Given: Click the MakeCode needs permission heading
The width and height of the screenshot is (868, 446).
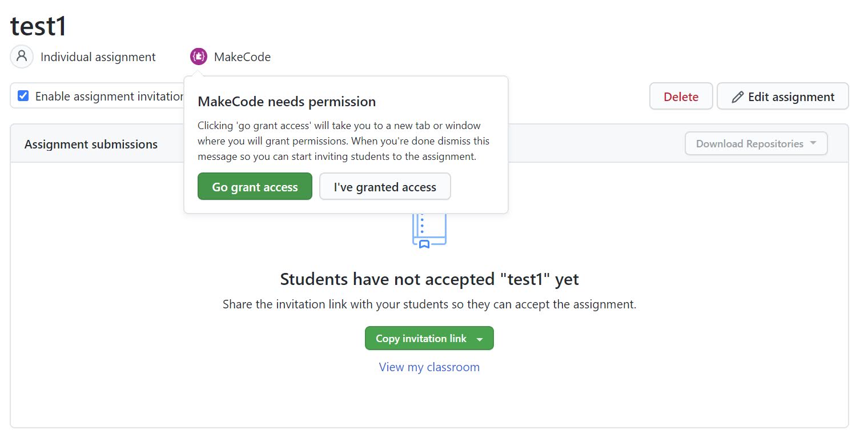Looking at the screenshot, I should [x=287, y=102].
